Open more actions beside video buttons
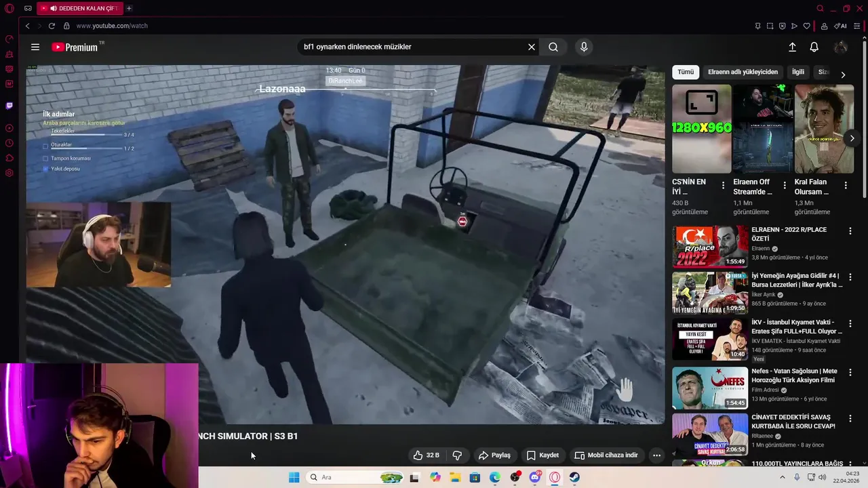The height and width of the screenshot is (488, 868). coord(656,455)
